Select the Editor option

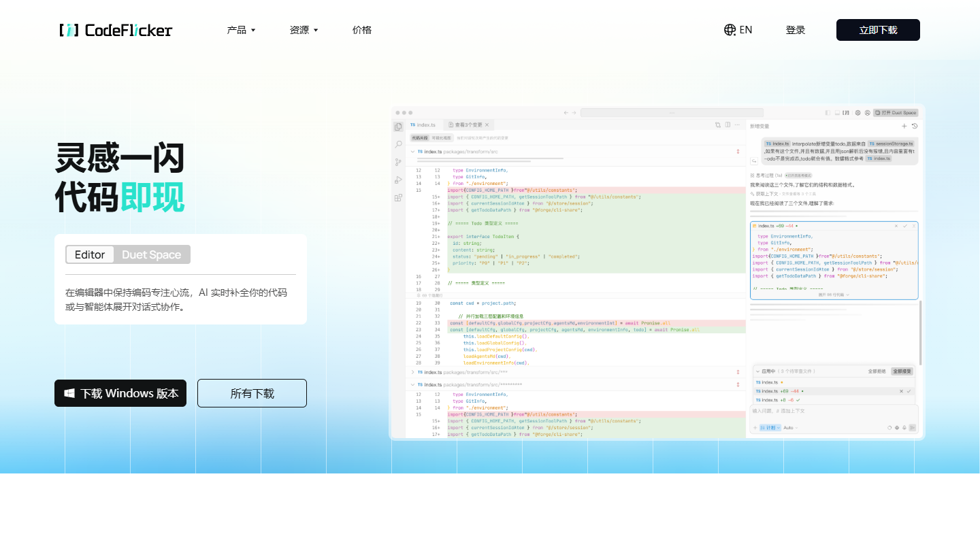click(90, 254)
